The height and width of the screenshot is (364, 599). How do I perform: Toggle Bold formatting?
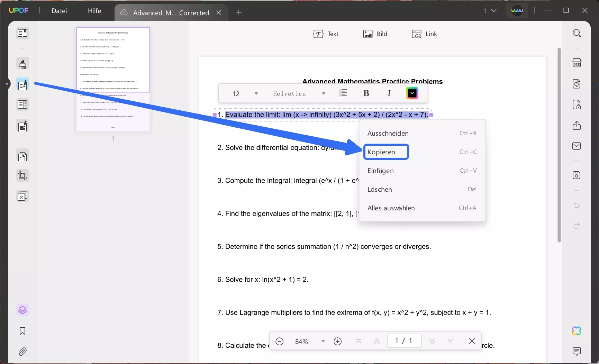click(x=366, y=93)
